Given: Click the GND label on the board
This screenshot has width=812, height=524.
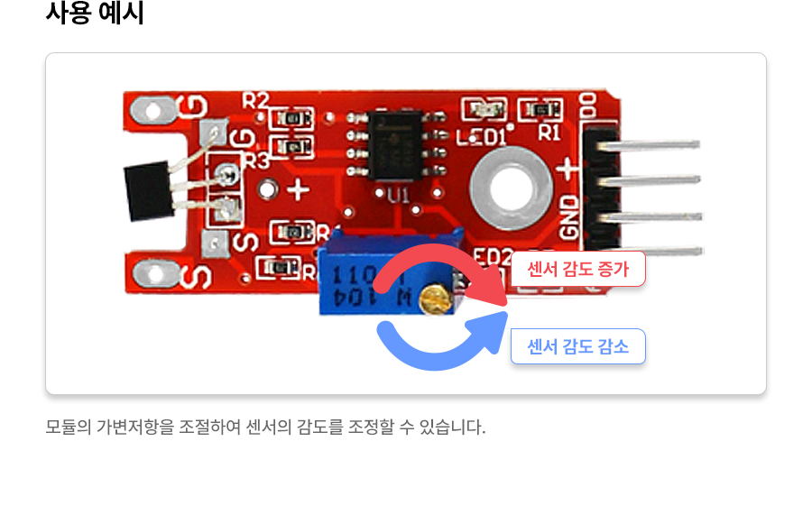Looking at the screenshot, I should 569,218.
